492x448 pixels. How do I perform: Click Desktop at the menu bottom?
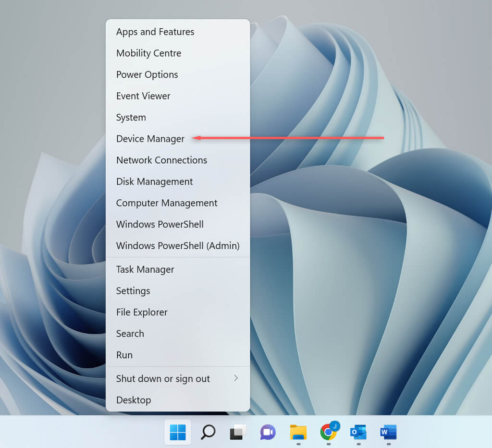click(134, 400)
